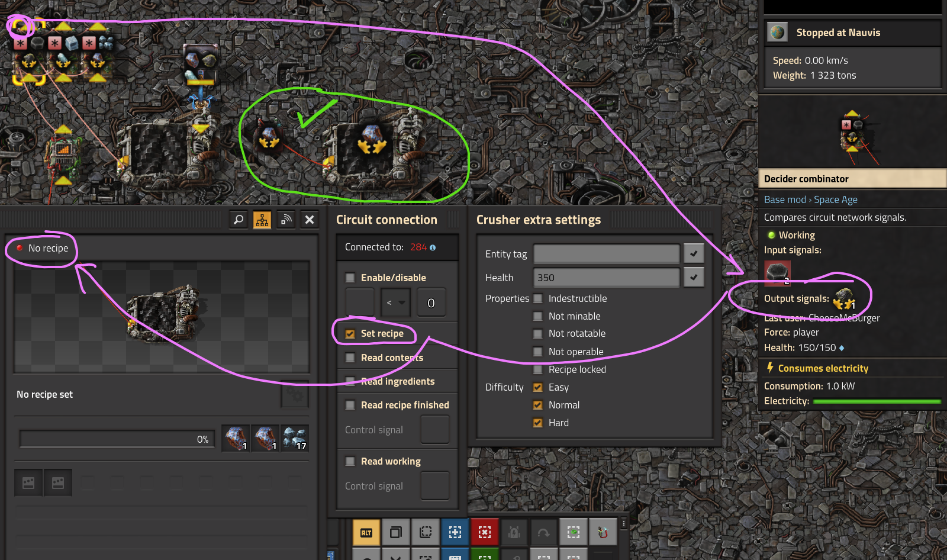This screenshot has height=560, width=947.
Task: Enable Read recipe finished checkbox
Action: point(350,405)
